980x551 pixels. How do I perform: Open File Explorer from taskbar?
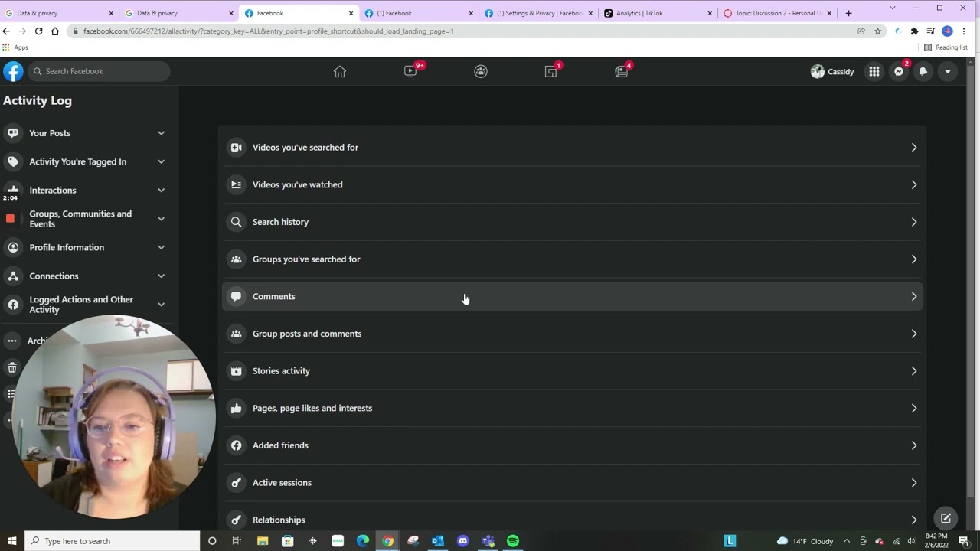[263, 541]
